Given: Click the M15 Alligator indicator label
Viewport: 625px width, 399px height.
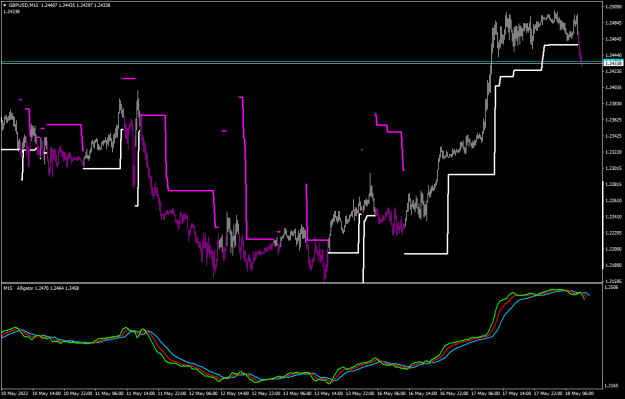Looking at the screenshot, I should [x=41, y=288].
